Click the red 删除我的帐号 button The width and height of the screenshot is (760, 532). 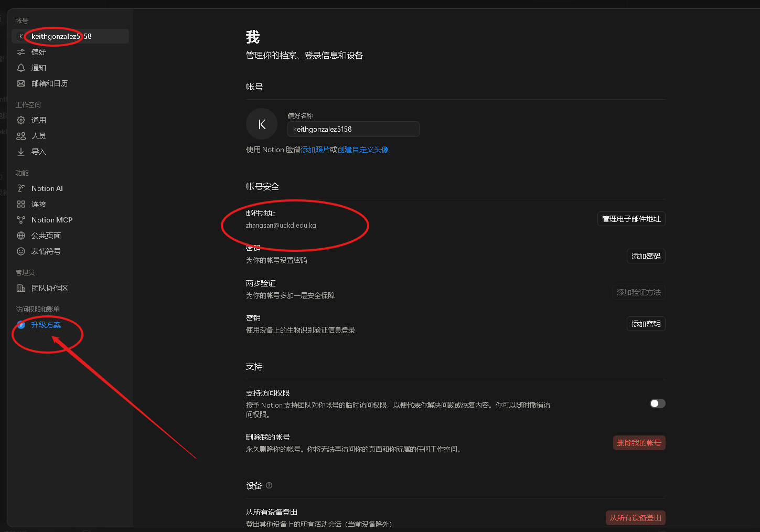(639, 443)
